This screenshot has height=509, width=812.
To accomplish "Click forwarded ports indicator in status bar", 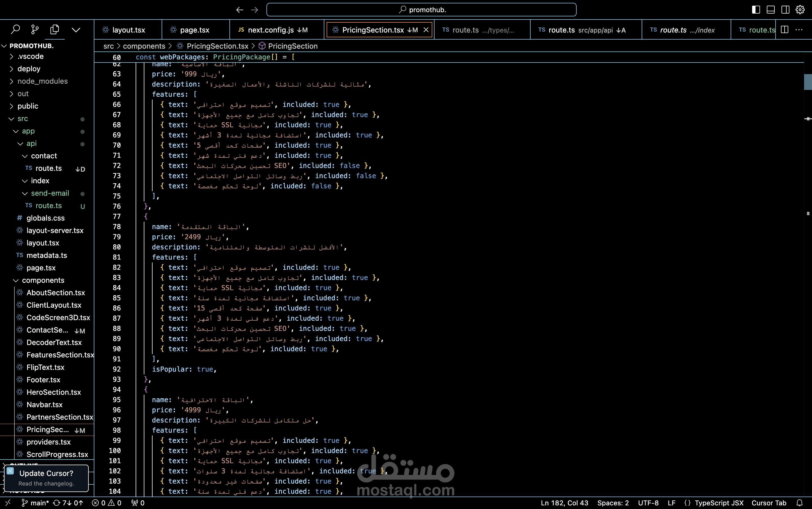I will click(x=138, y=503).
